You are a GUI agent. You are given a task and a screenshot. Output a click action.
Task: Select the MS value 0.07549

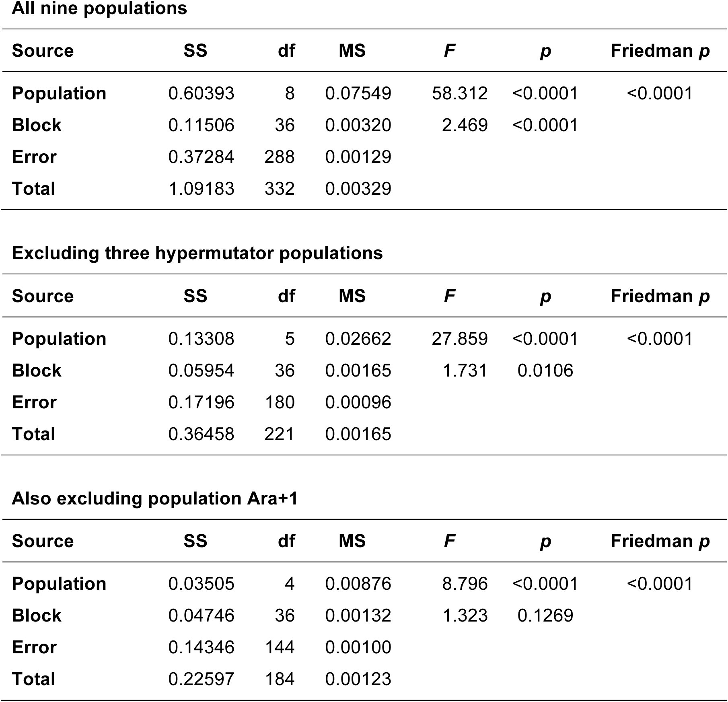coord(358,94)
